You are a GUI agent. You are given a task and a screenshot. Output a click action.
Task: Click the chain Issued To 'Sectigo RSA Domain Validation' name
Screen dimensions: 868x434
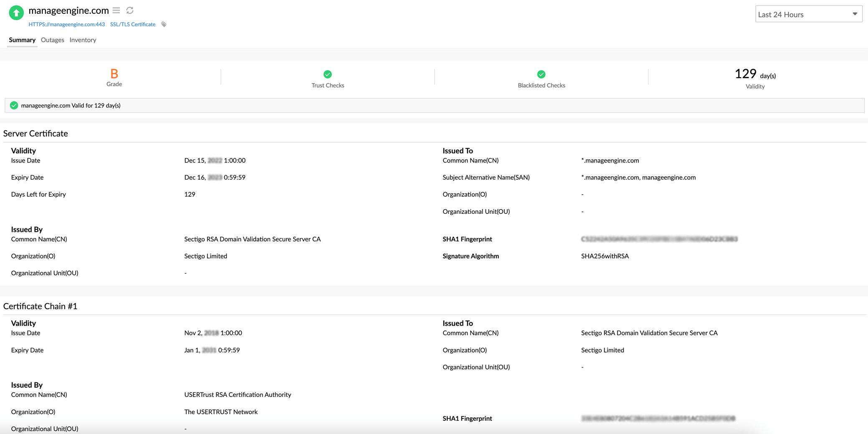(649, 333)
